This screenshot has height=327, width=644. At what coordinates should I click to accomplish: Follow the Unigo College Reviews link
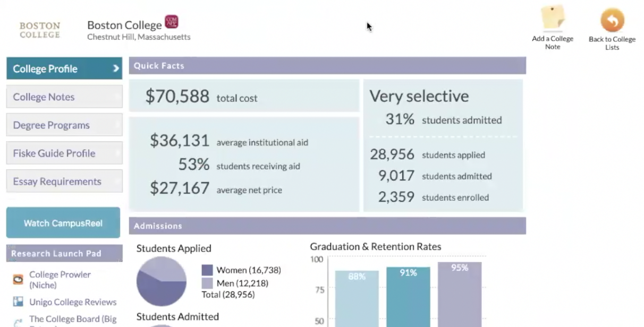pos(73,302)
